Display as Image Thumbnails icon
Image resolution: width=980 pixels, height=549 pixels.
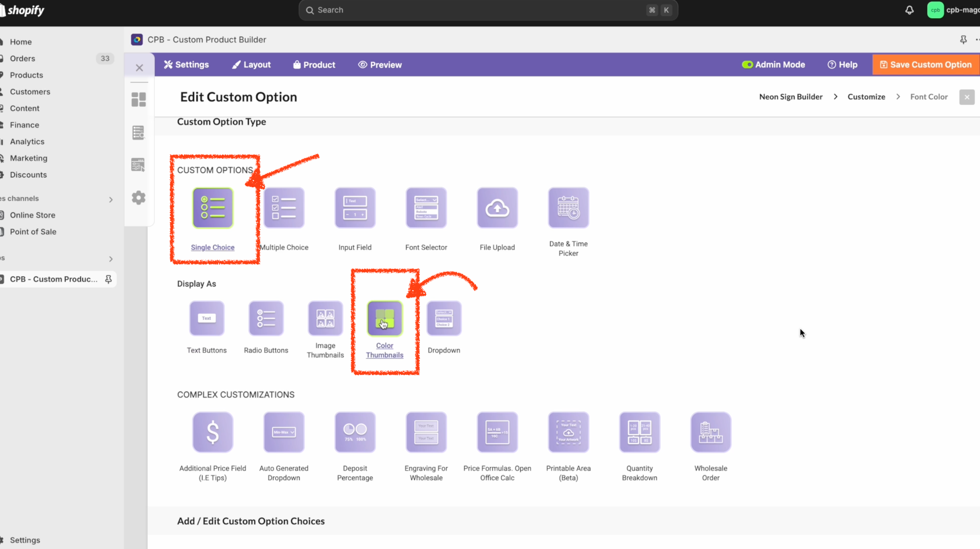tap(325, 318)
